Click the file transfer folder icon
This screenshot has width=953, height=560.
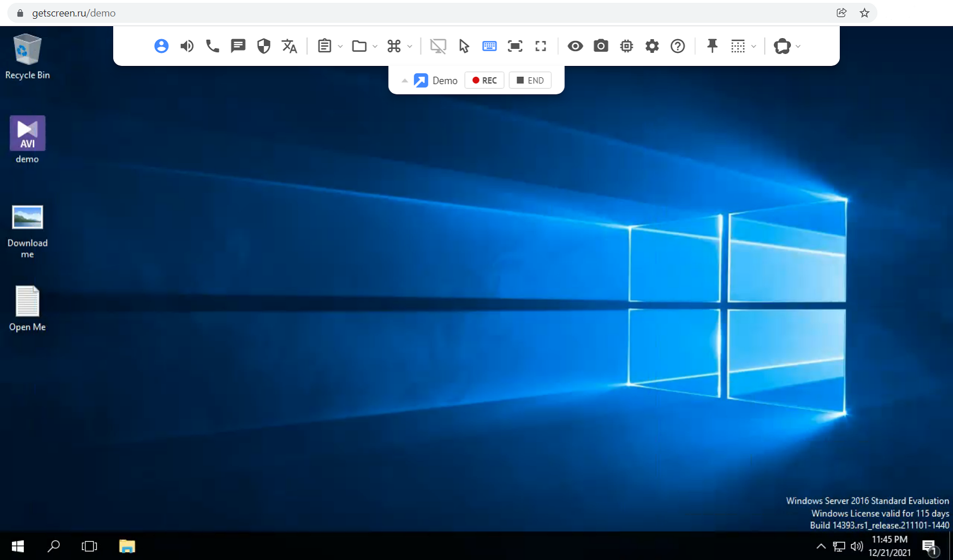[x=359, y=46]
